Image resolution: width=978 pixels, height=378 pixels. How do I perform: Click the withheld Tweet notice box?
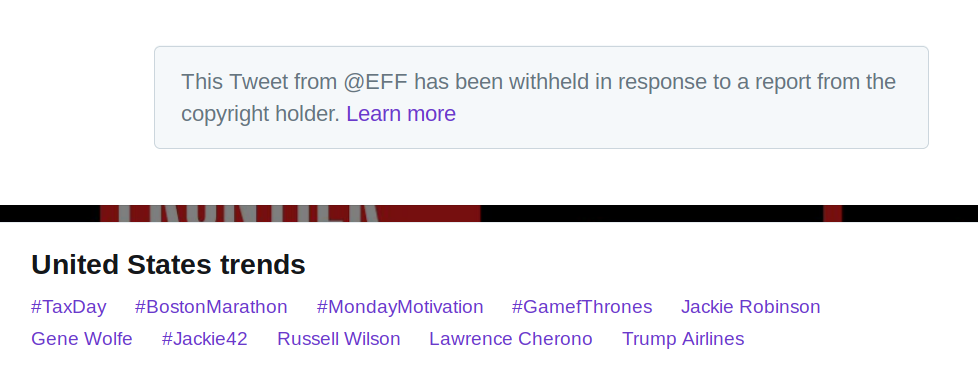pos(541,97)
